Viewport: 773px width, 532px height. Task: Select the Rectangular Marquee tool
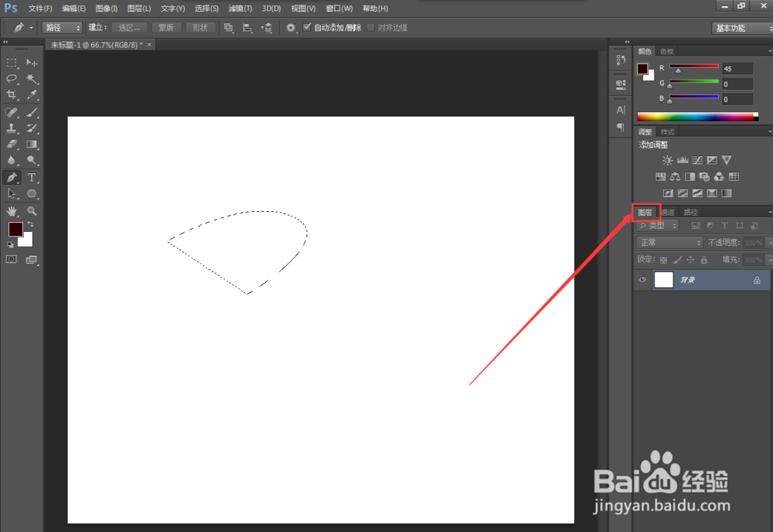pos(12,63)
